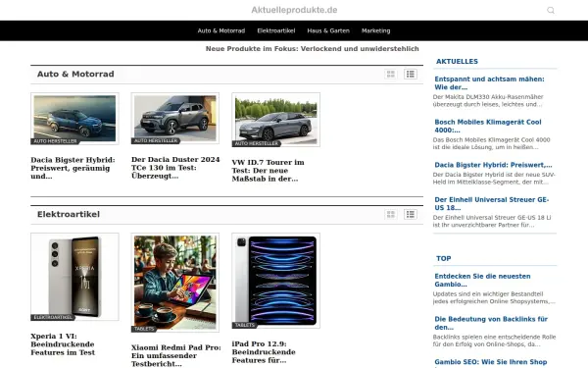The height and width of the screenshot is (368, 588).
Task: Read article 'Xiaomi Redmi Pad Pro: Ein umfassender Testbericht'
Action: click(x=175, y=355)
